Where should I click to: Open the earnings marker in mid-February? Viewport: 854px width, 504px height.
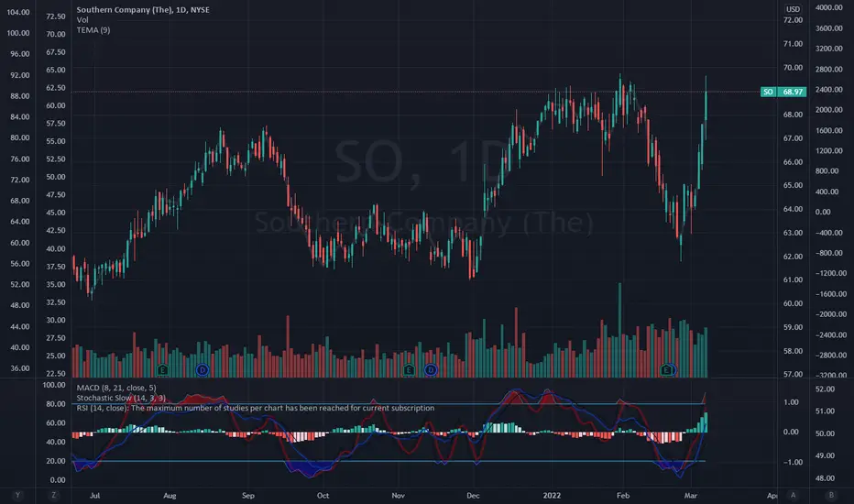pyautogui.click(x=667, y=370)
